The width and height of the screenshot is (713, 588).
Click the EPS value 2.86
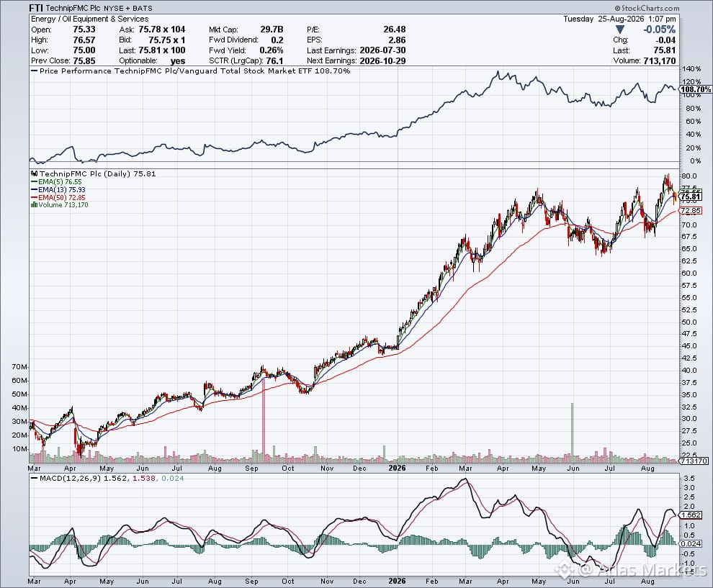click(397, 40)
